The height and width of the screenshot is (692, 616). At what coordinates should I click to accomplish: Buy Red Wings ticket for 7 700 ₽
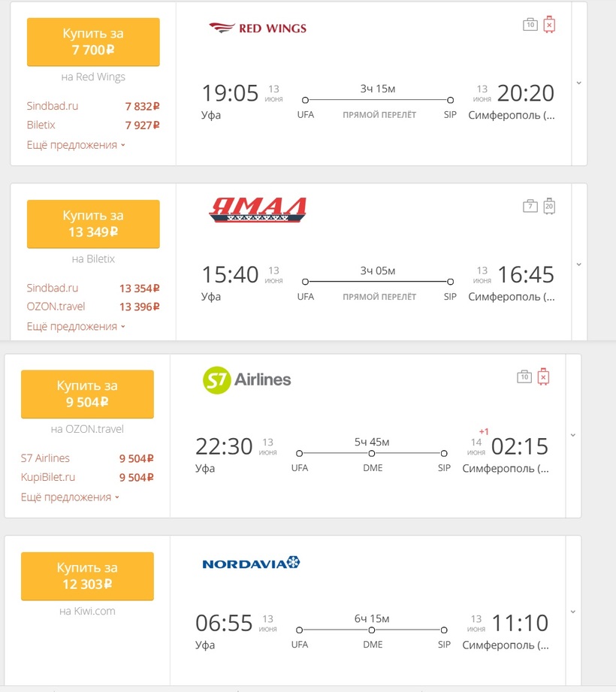93,42
